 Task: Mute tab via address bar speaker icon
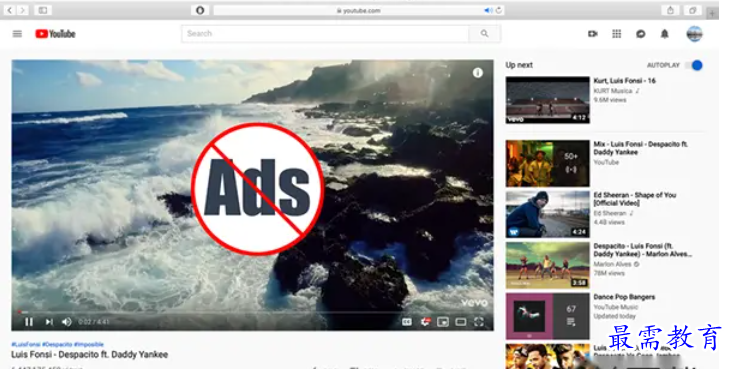coord(488,10)
